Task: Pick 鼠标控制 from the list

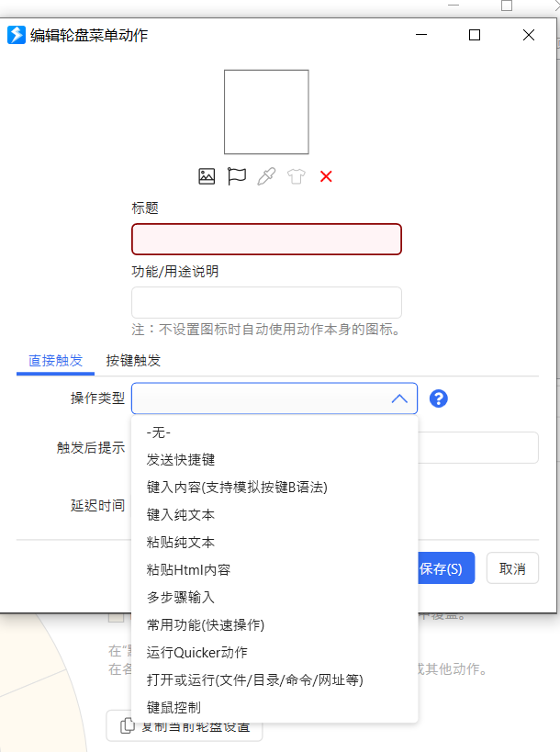Action: click(174, 707)
